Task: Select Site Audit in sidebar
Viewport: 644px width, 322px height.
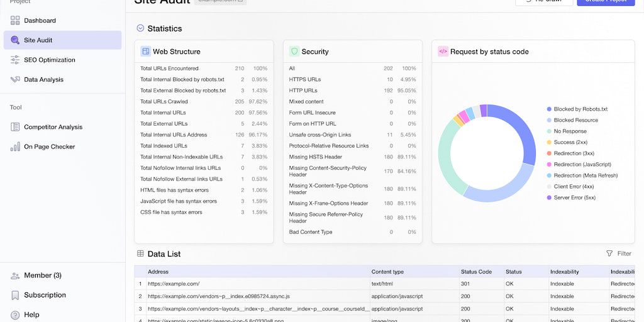Action: (62, 40)
